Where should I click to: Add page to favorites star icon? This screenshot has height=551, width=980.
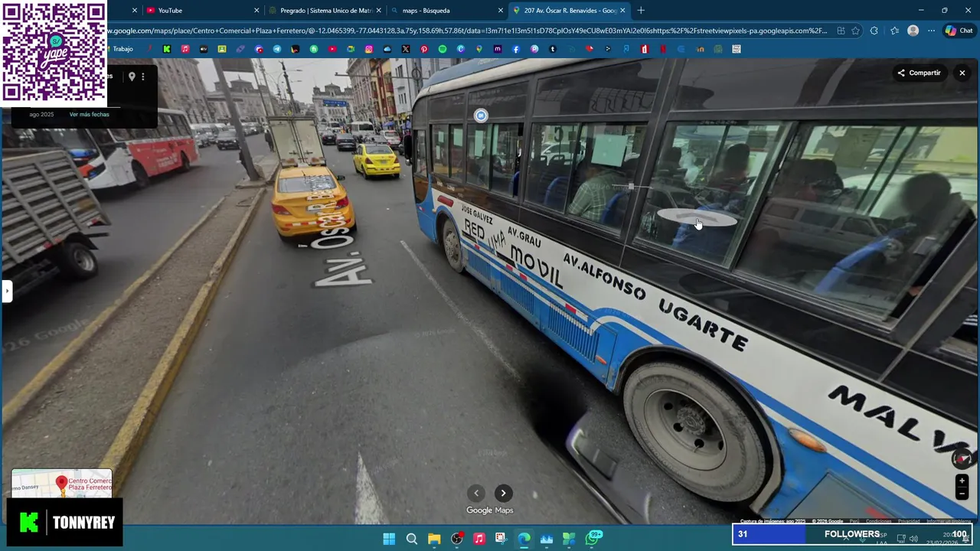(855, 31)
